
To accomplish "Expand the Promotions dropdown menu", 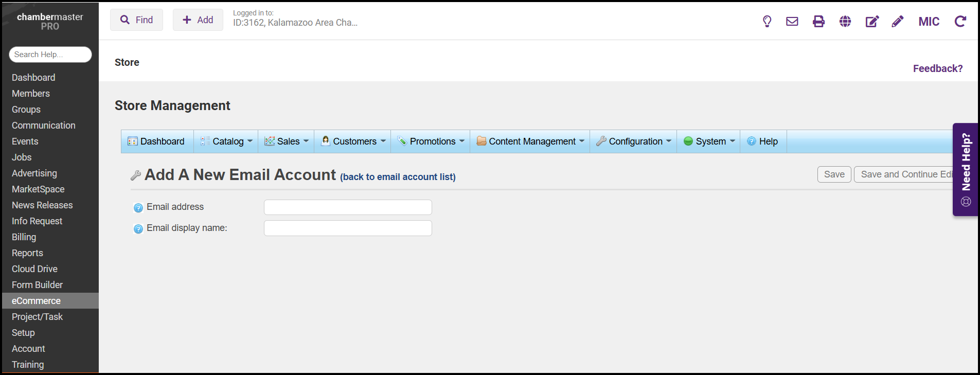I will [x=431, y=141].
